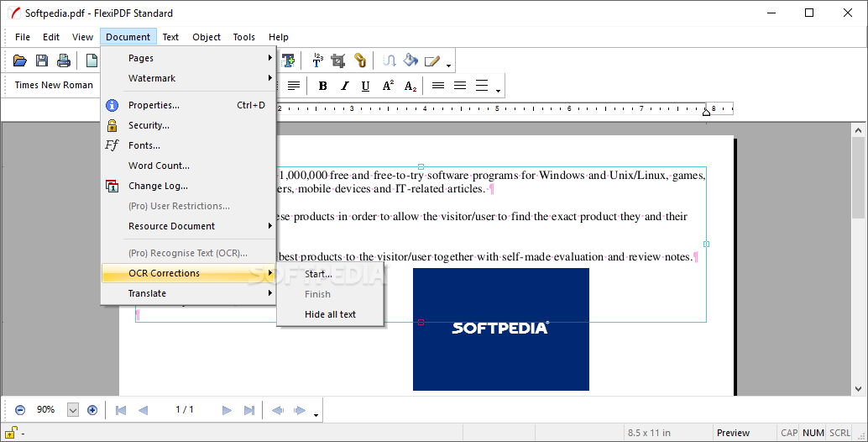Go to next page arrow
The height and width of the screenshot is (442, 868).
coord(227,410)
